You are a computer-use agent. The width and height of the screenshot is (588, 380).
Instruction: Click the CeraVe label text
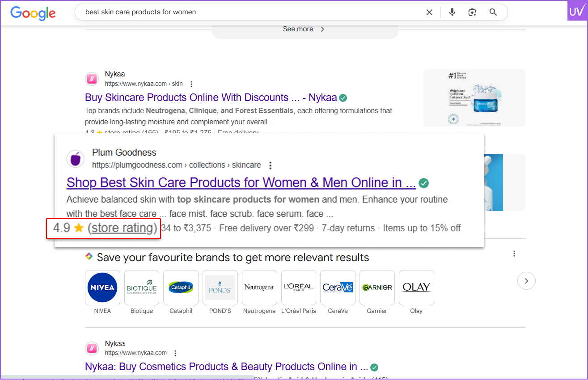[338, 311]
